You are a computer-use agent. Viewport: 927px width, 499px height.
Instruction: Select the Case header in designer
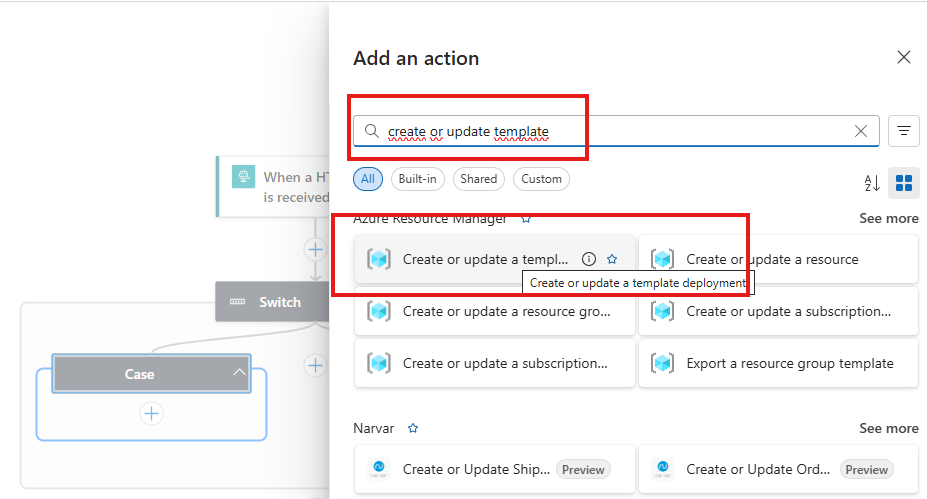151,374
